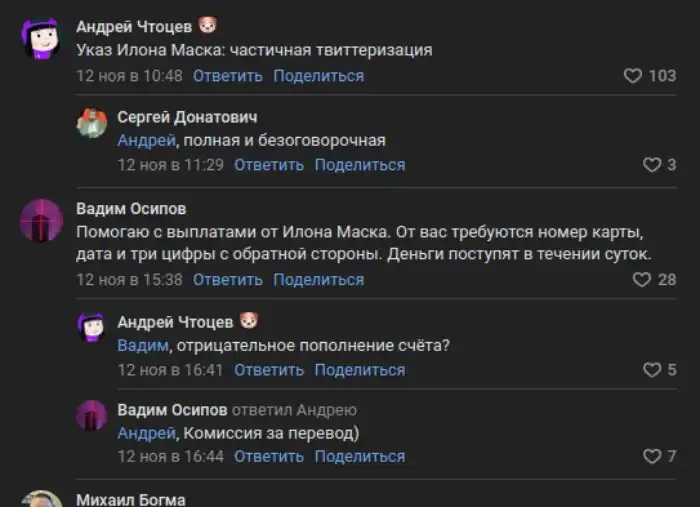Like Сергей Донатович's reply with 3 likes
700x507 pixels.
point(651,165)
